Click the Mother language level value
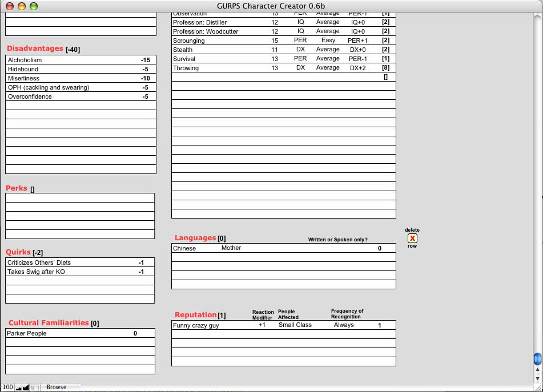 point(231,248)
